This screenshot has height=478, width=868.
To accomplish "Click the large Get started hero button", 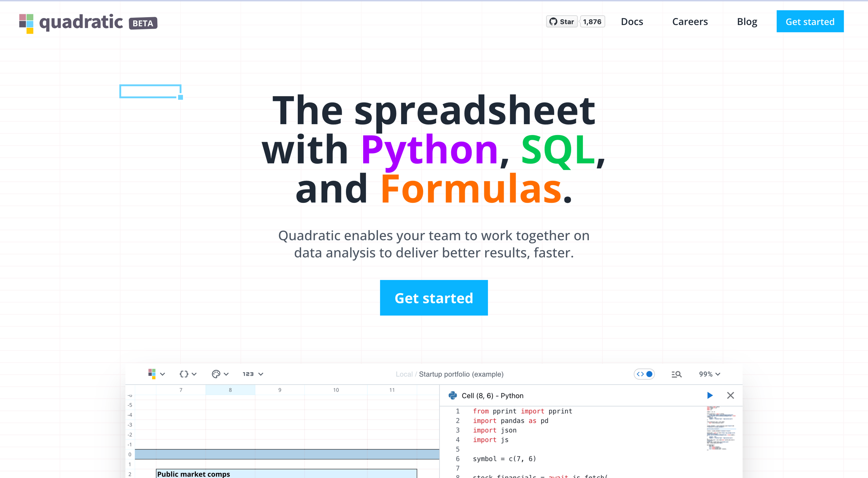I will (x=434, y=298).
